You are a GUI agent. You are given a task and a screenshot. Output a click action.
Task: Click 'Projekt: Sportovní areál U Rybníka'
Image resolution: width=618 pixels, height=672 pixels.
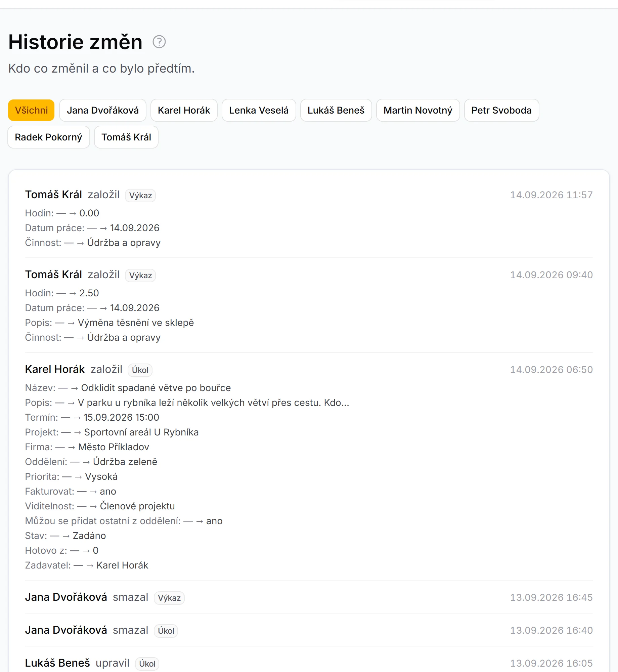[112, 432]
